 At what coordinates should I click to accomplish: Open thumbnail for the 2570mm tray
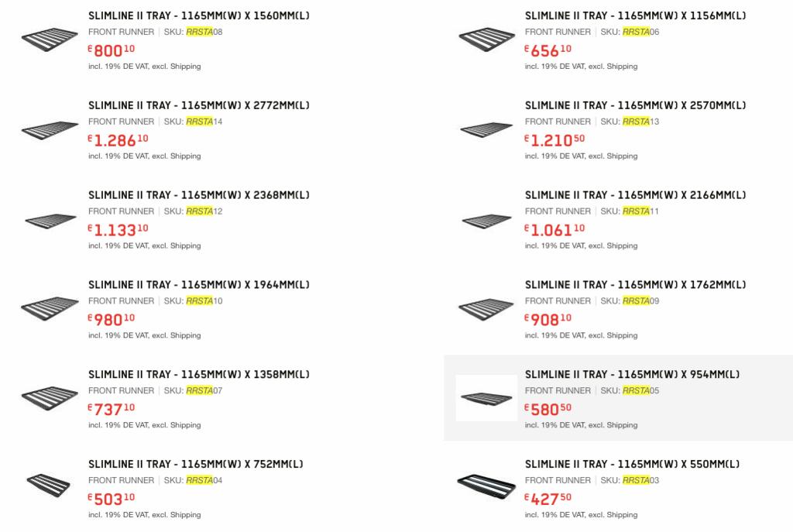point(486,129)
